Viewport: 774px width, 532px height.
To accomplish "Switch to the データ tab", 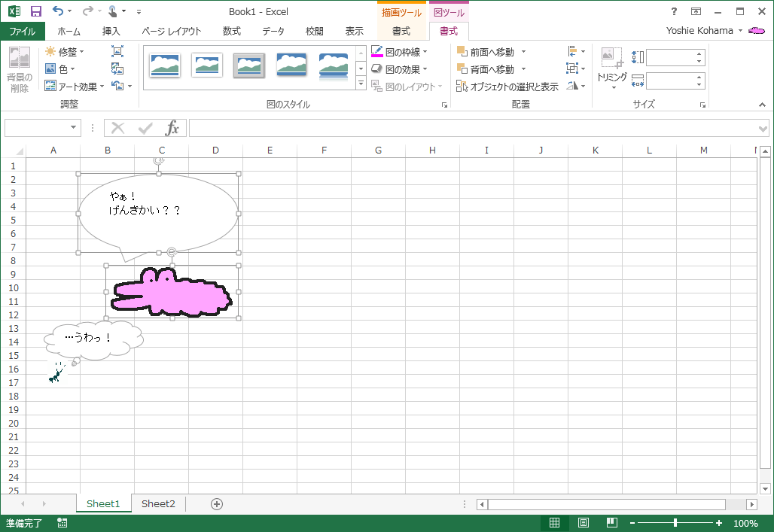I will coord(273,31).
